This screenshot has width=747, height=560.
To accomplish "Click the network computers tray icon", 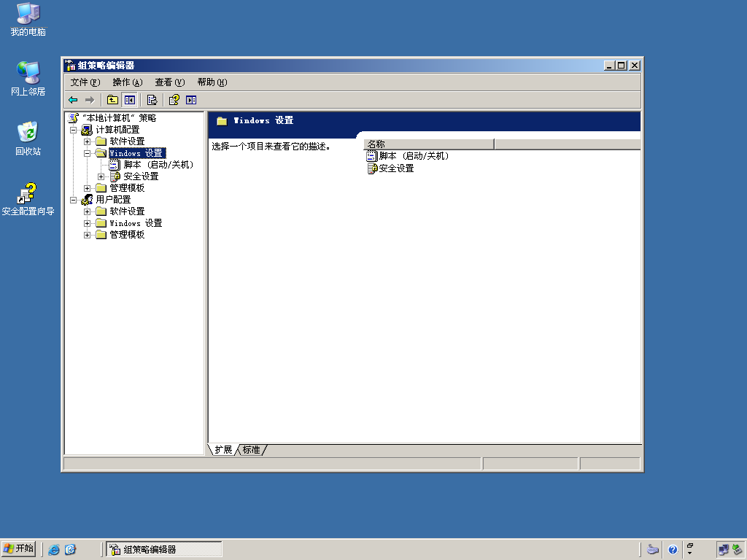I will (x=724, y=550).
